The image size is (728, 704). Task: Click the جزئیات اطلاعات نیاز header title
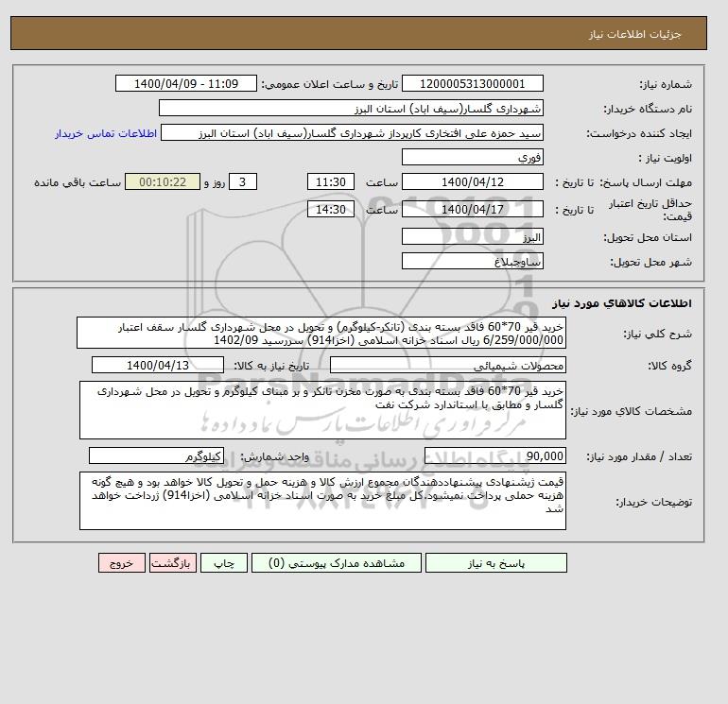[634, 34]
